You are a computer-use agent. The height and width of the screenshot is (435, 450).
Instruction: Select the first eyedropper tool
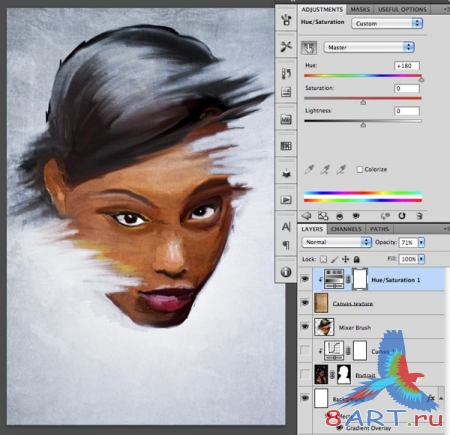(x=309, y=170)
